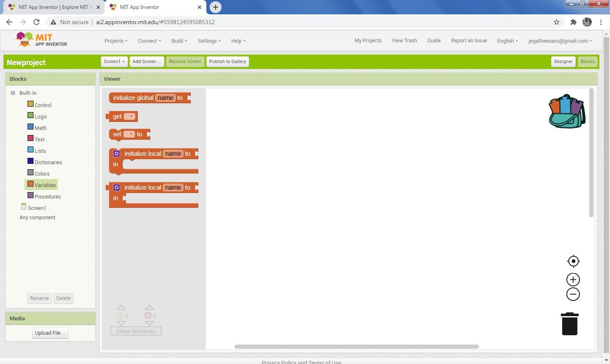Click Publish to Gallery
This screenshot has width=610, height=364.
pos(227,61)
